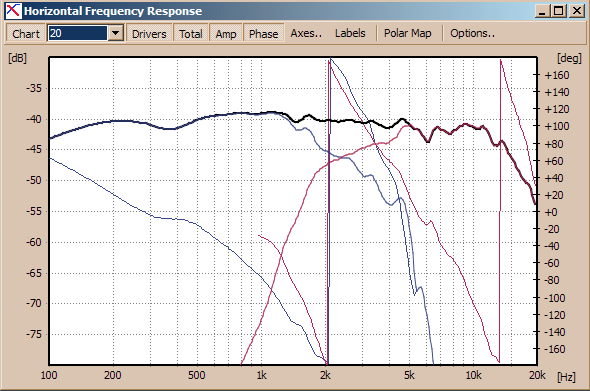This screenshot has height=391, width=590.
Task: Toggle the Phase display button
Action: 263,33
